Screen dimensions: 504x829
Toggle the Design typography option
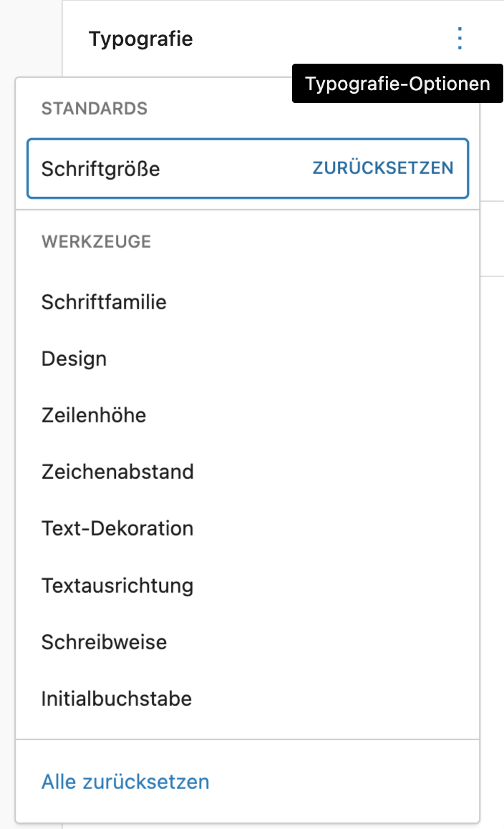[248, 359]
